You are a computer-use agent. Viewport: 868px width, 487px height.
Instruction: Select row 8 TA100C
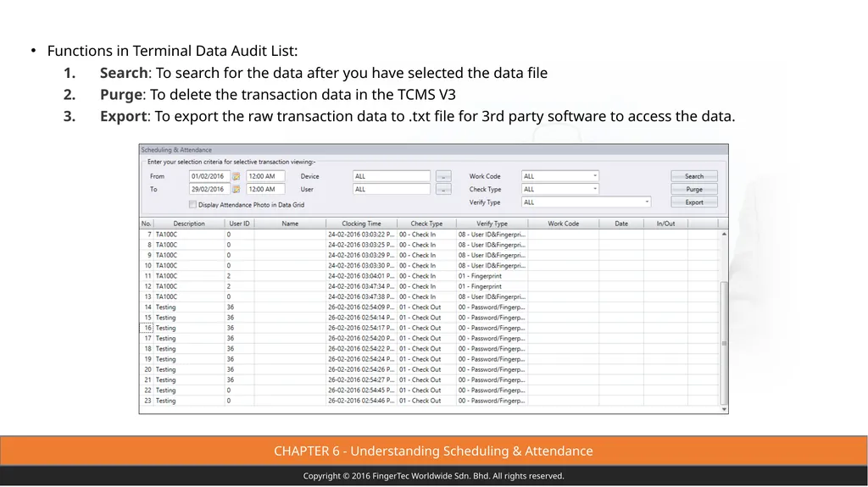coord(429,245)
